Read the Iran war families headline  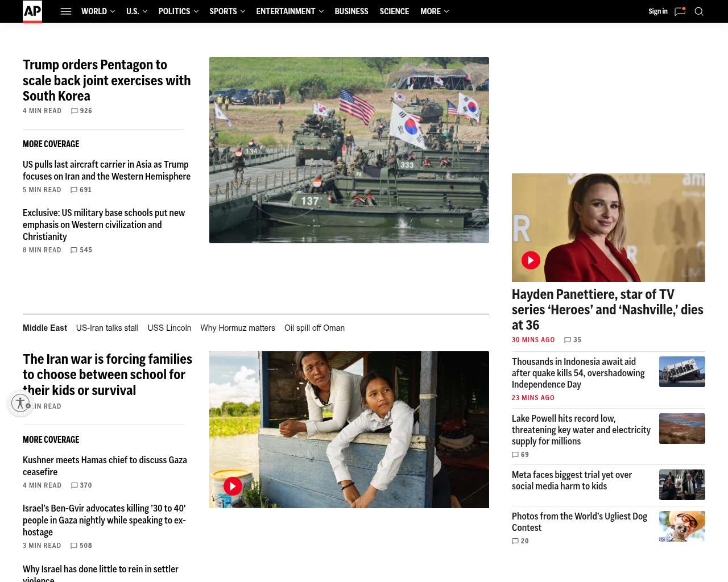pos(107,375)
